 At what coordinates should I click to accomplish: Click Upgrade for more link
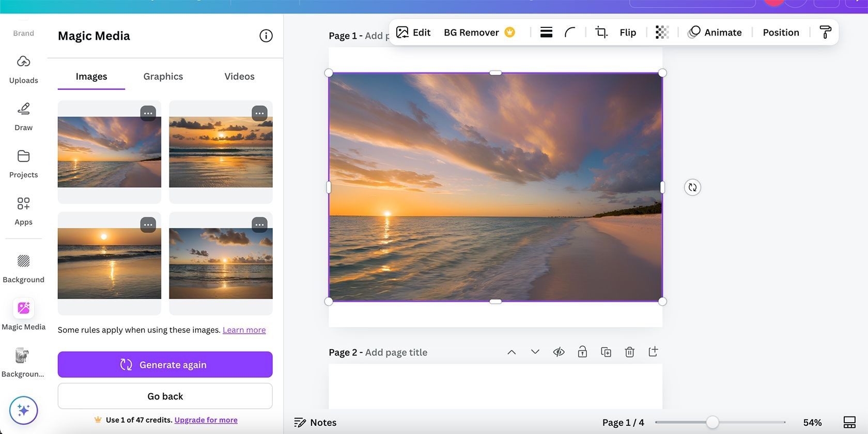coord(206,420)
